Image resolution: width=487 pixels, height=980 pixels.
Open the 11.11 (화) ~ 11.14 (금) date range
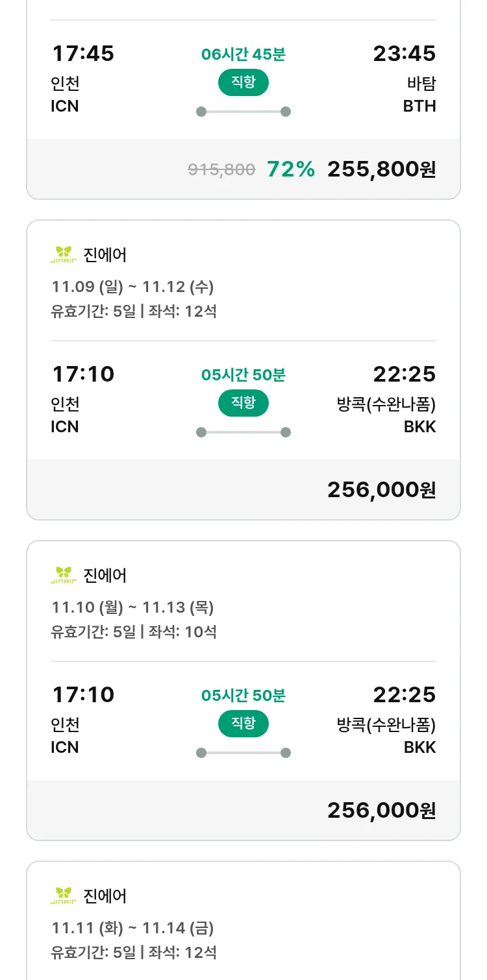click(132, 927)
